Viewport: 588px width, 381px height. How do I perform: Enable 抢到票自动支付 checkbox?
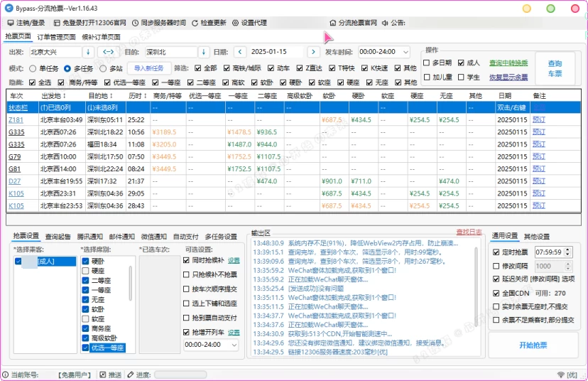[187, 318]
